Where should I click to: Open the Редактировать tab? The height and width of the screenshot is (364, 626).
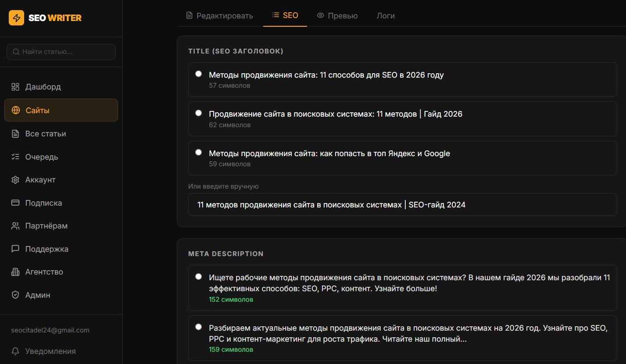click(219, 15)
